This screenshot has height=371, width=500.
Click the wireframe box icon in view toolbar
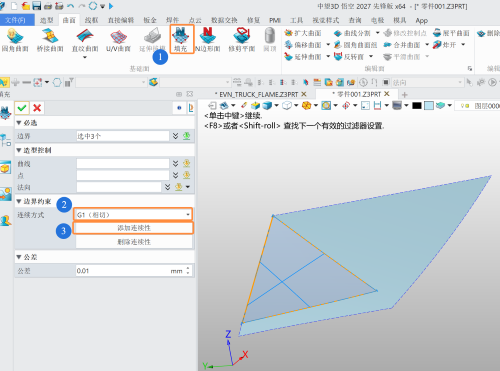[x=286, y=106]
